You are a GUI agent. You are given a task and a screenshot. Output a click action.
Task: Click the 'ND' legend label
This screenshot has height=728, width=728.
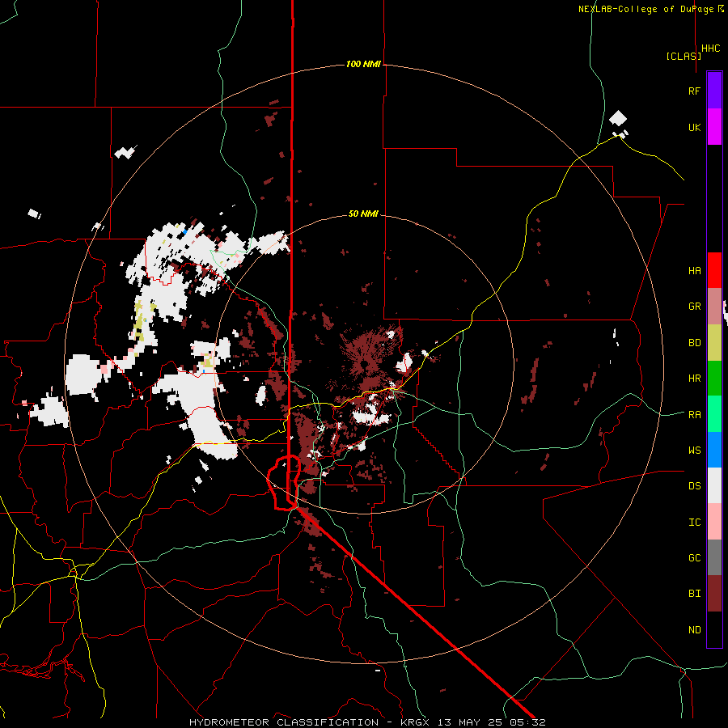(x=694, y=629)
